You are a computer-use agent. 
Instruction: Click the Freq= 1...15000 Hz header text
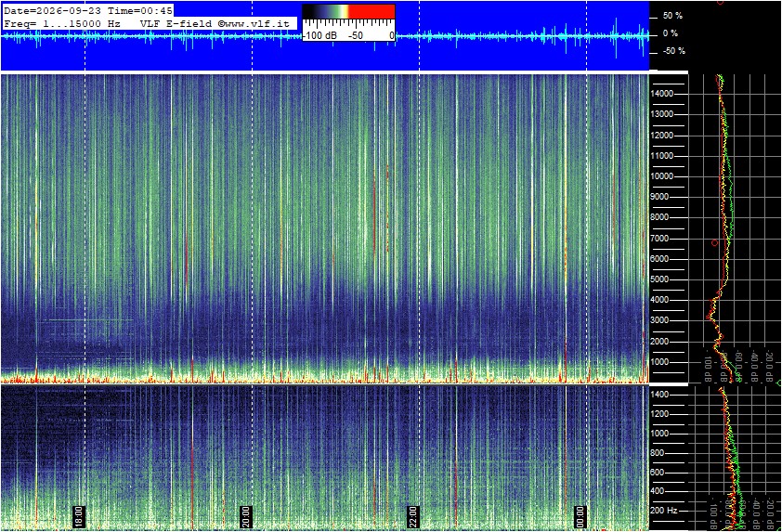(62, 23)
